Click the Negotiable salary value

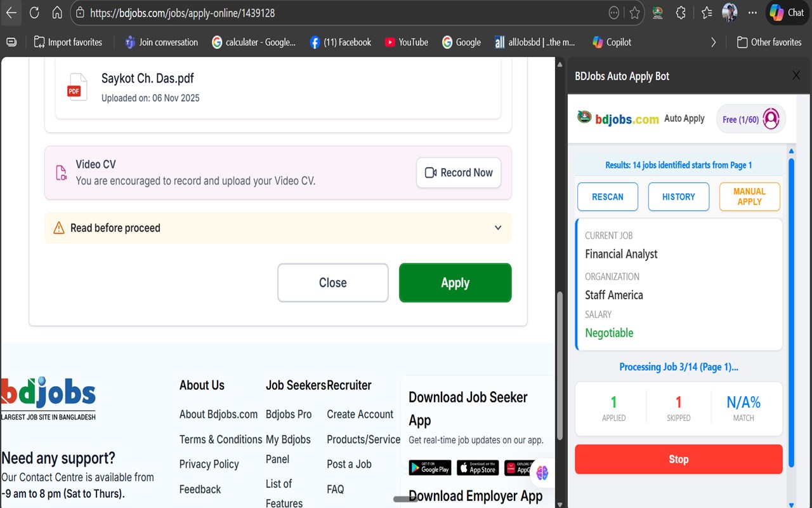pyautogui.click(x=609, y=333)
